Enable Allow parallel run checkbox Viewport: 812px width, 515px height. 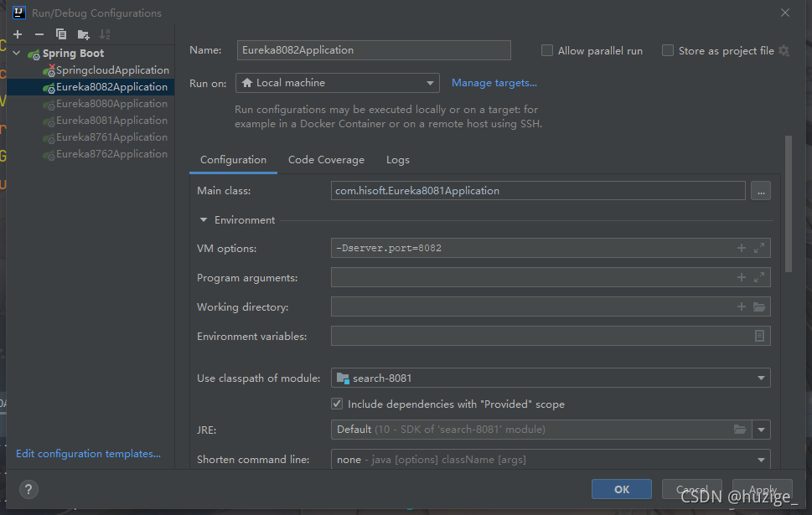pos(547,51)
